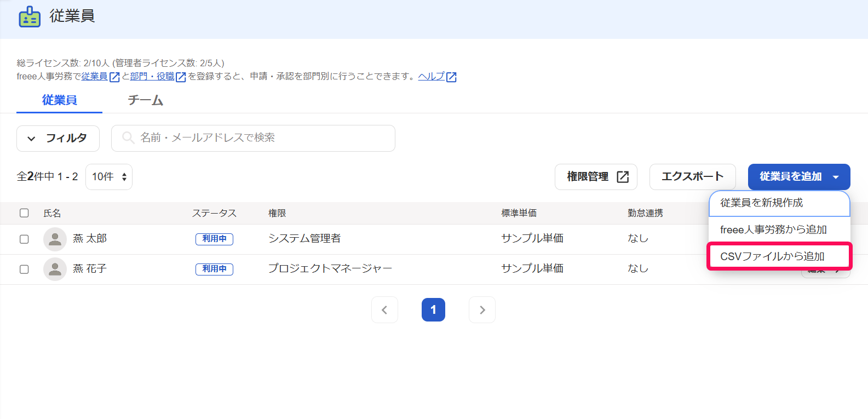The image size is (868, 419).
Task: Go to previous page with left chevron
Action: pyautogui.click(x=384, y=310)
